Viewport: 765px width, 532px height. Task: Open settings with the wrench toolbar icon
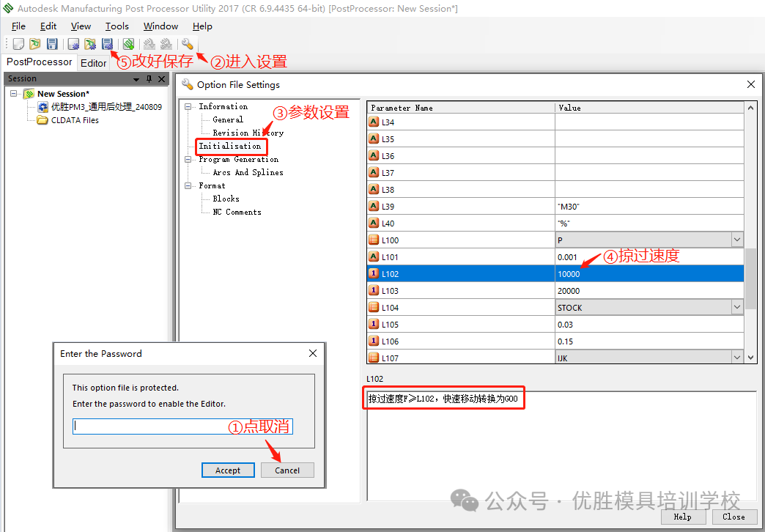tap(188, 44)
